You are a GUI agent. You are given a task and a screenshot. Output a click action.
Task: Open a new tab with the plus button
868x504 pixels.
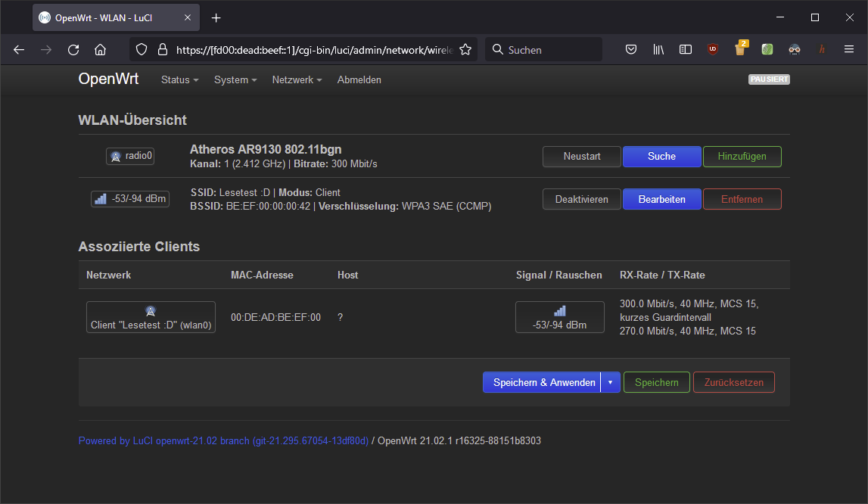click(x=216, y=18)
